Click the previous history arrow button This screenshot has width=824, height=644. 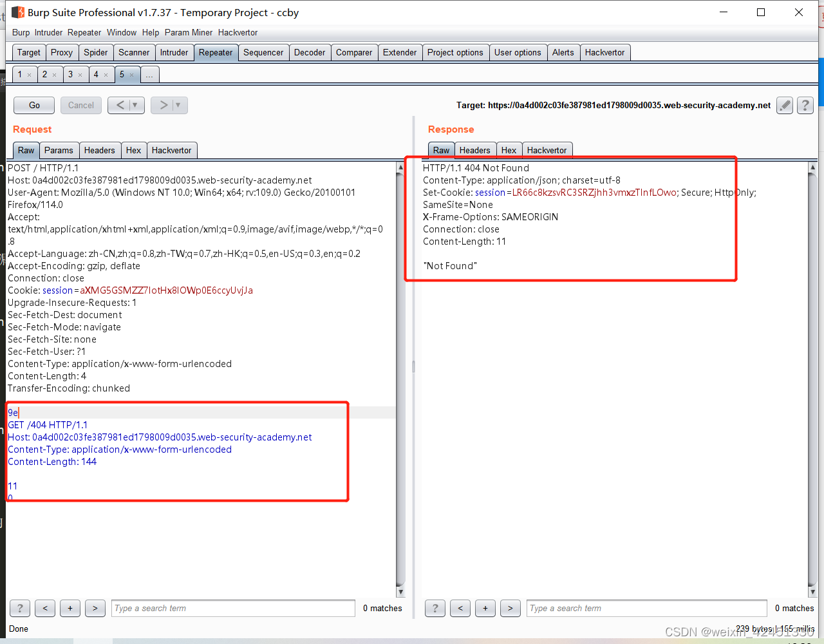[x=120, y=105]
